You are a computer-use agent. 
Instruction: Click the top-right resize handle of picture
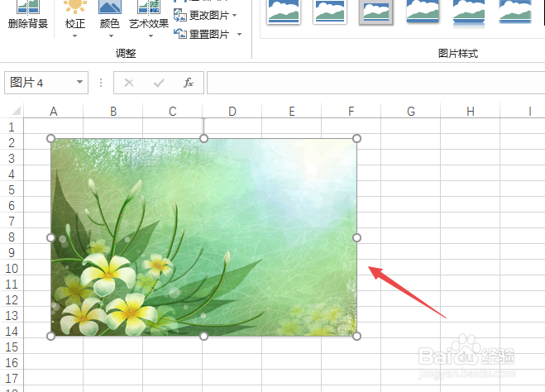pos(356,139)
